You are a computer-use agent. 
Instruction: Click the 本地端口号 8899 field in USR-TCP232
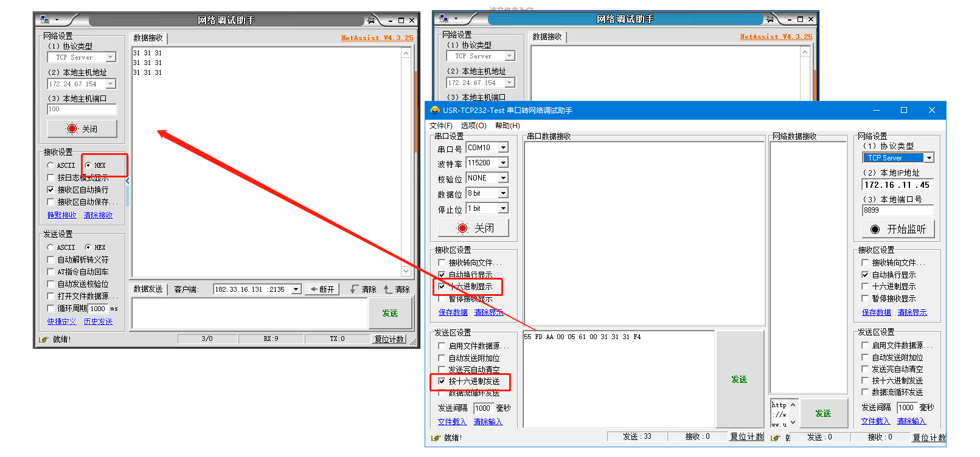[x=898, y=210]
